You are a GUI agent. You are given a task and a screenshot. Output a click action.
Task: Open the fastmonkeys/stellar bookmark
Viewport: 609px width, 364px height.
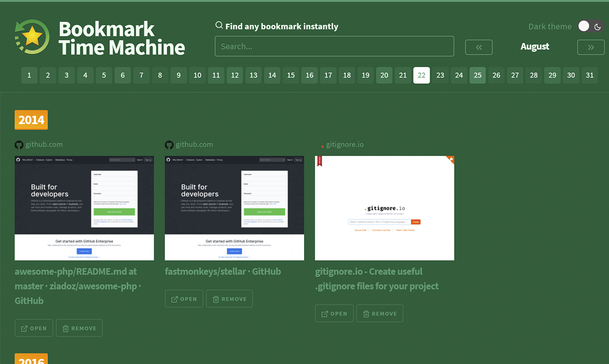(184, 298)
